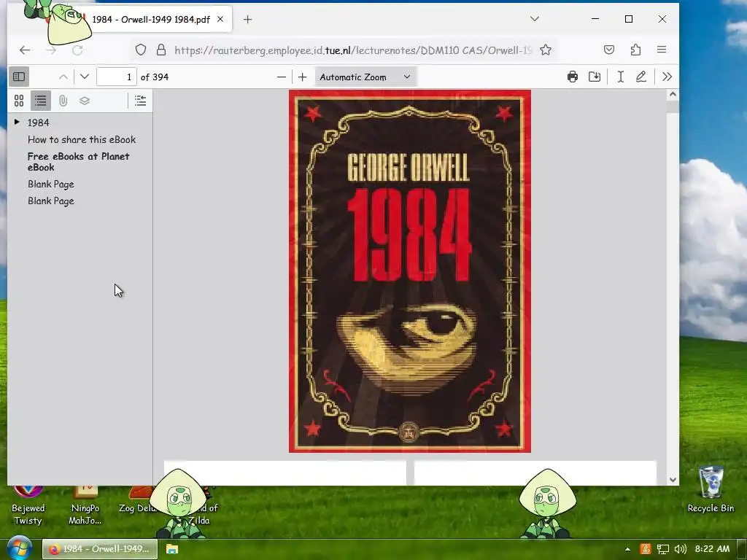
Task: Click the URL address bar
Action: 352,50
